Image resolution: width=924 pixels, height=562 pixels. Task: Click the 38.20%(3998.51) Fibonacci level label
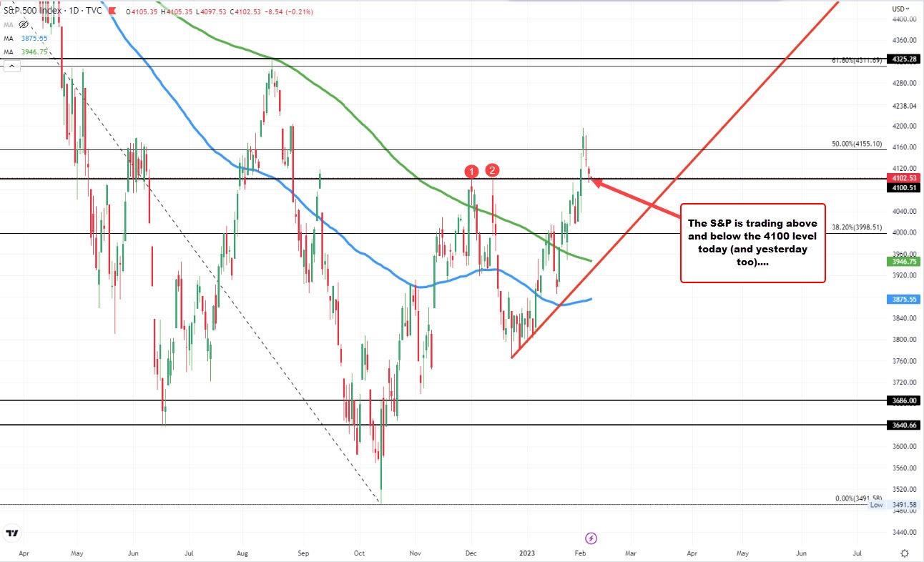857,227
